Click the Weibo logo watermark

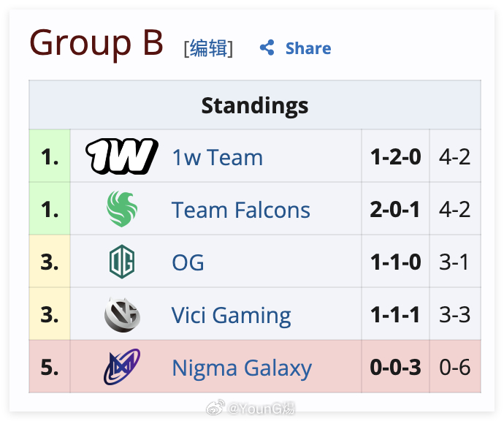pyautogui.click(x=215, y=408)
